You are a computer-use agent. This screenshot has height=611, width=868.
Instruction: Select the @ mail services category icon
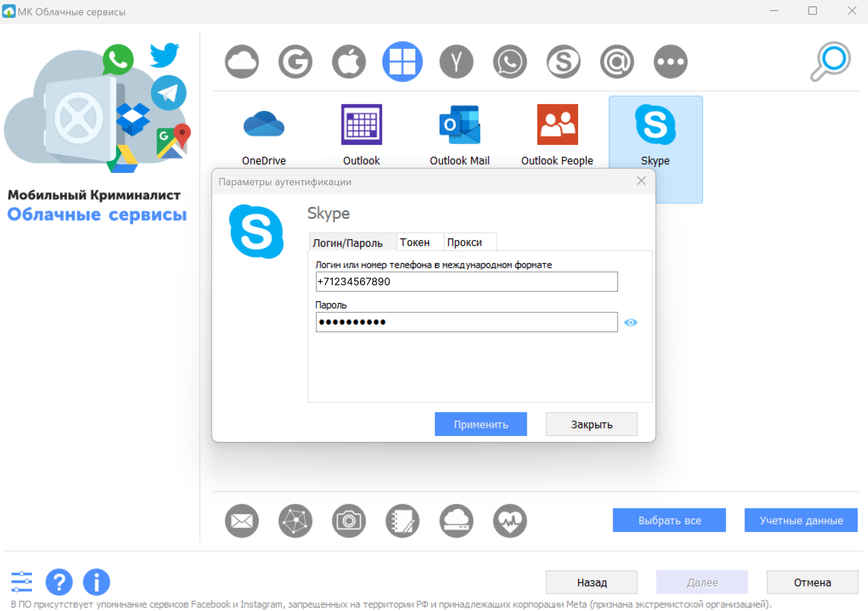pos(617,62)
